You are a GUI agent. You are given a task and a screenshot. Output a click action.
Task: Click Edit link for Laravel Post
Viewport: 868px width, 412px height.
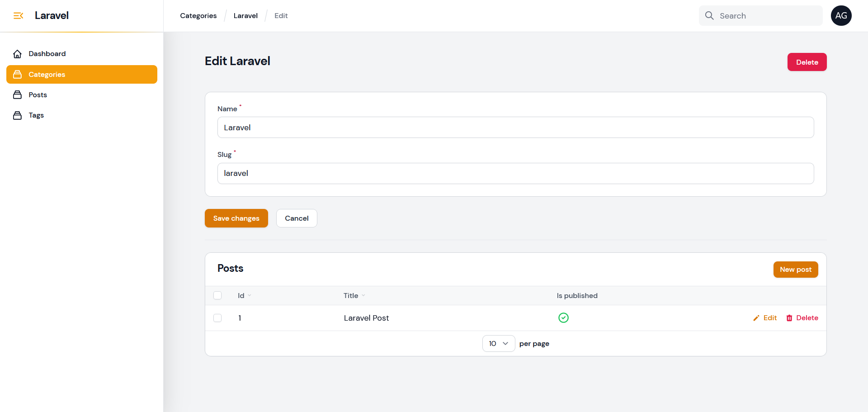click(x=765, y=318)
